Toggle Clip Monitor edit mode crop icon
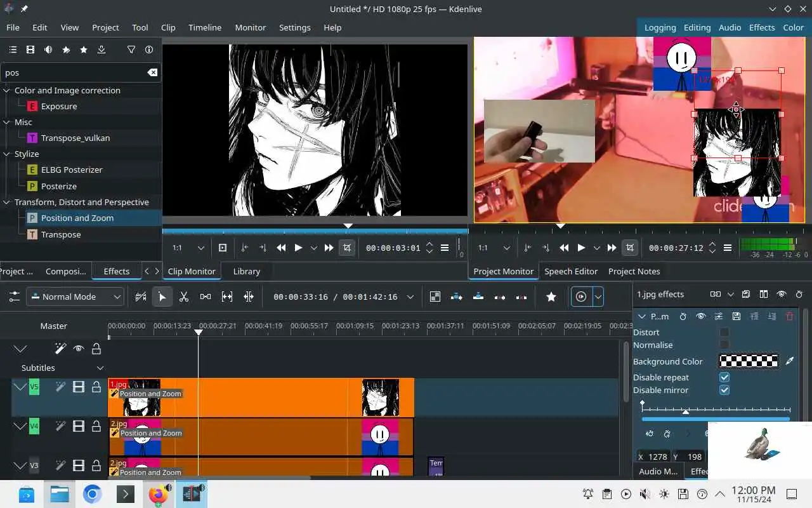Image resolution: width=812 pixels, height=508 pixels. click(347, 248)
